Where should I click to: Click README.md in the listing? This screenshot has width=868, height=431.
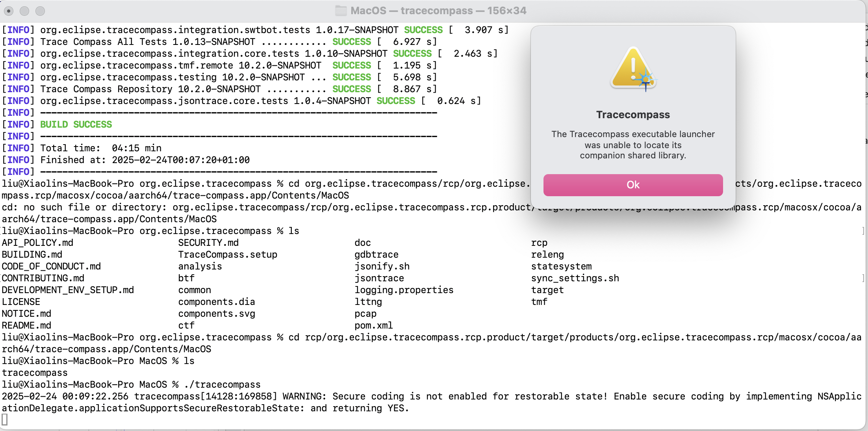(26, 325)
